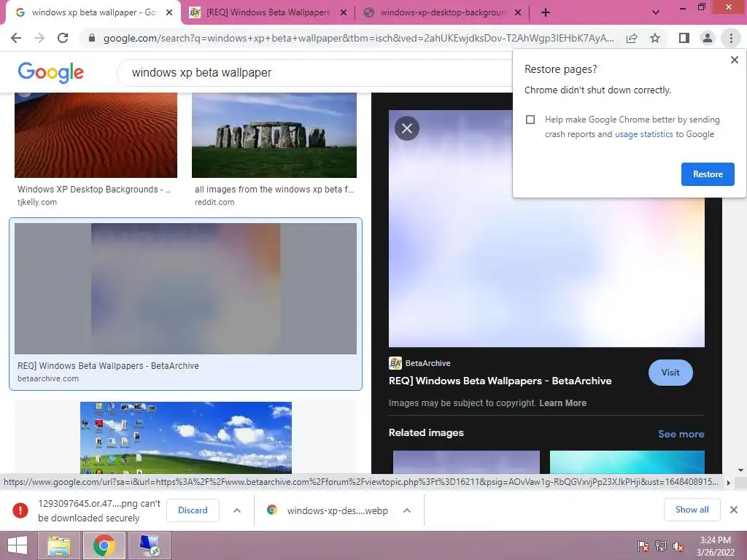Switch to windows-xp-desktop-background tab

(x=442, y=12)
